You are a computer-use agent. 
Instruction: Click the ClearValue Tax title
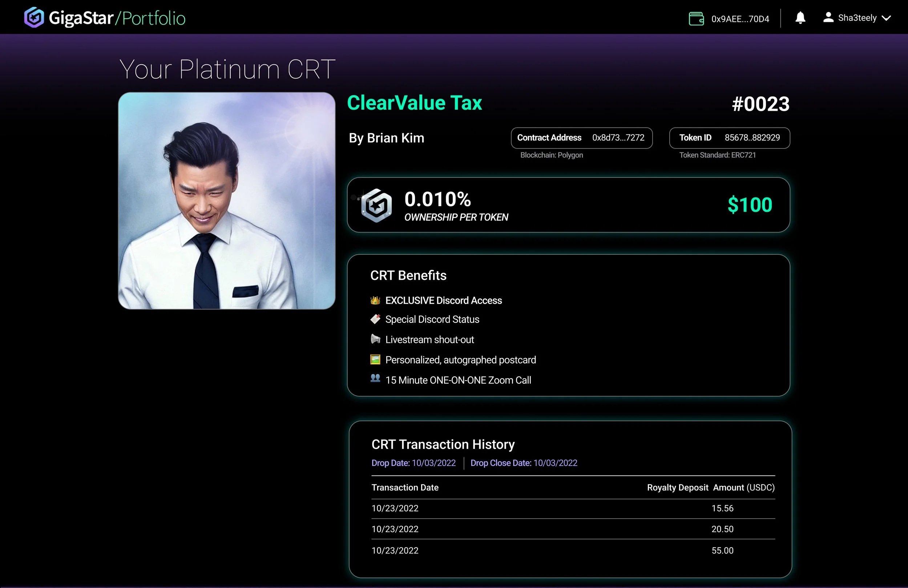tap(414, 103)
